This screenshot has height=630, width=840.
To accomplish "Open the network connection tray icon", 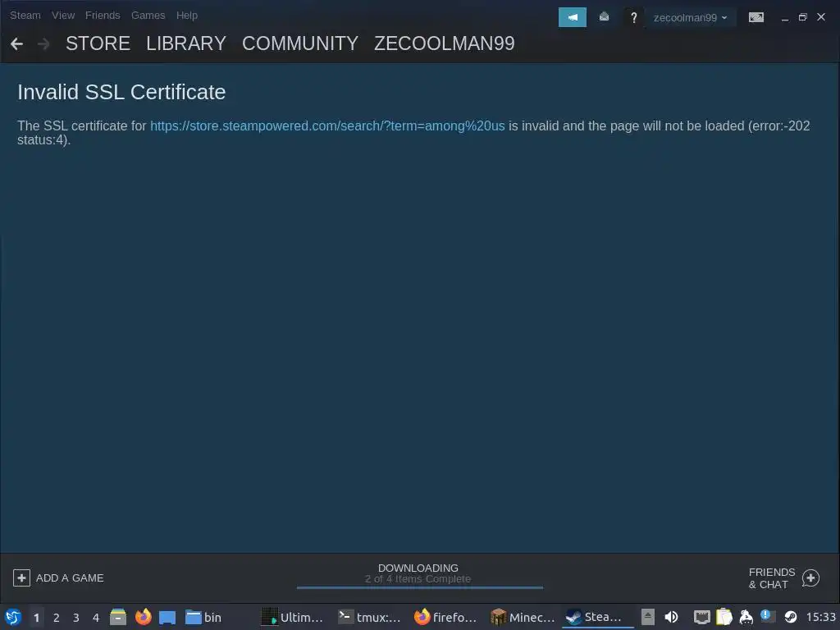I will [702, 617].
